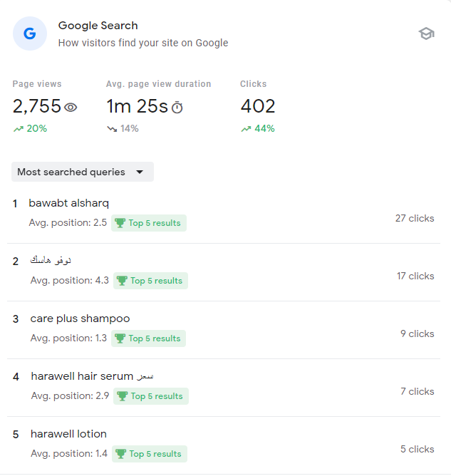Open the Most searched queries dropdown

(82, 172)
